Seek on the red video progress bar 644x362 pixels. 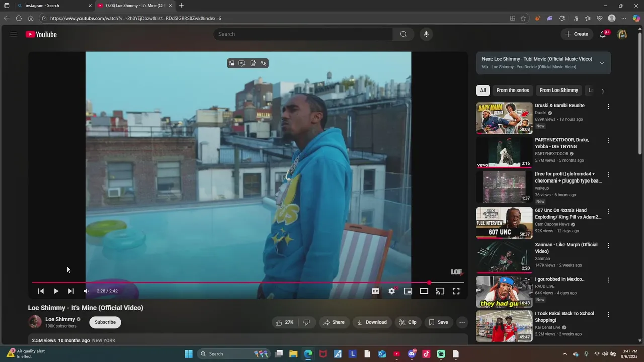tap(248, 283)
